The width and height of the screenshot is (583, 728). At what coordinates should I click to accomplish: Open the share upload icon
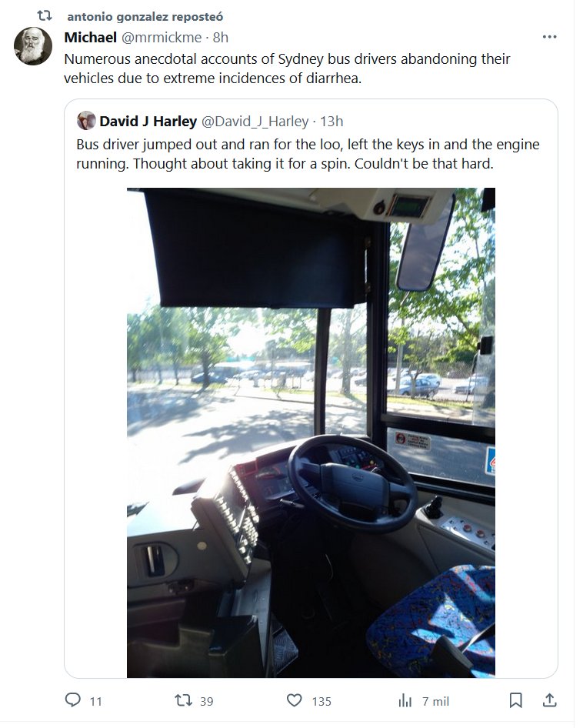(x=550, y=700)
